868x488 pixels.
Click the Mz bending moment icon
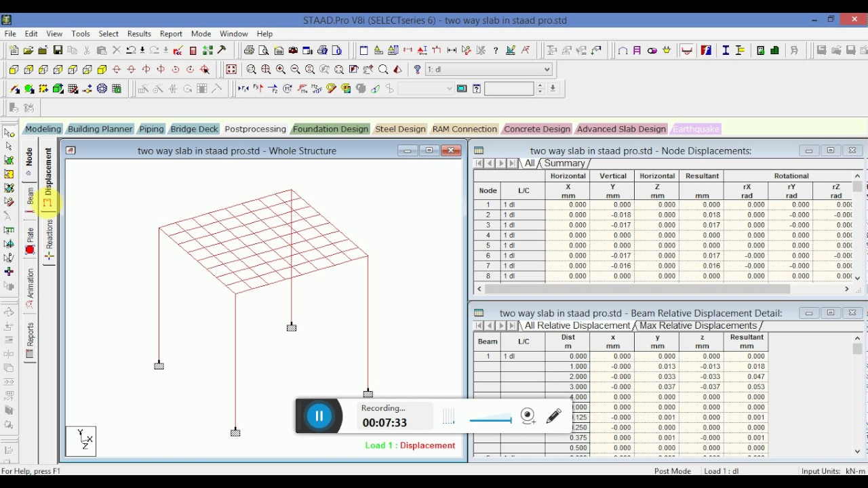pos(317,89)
